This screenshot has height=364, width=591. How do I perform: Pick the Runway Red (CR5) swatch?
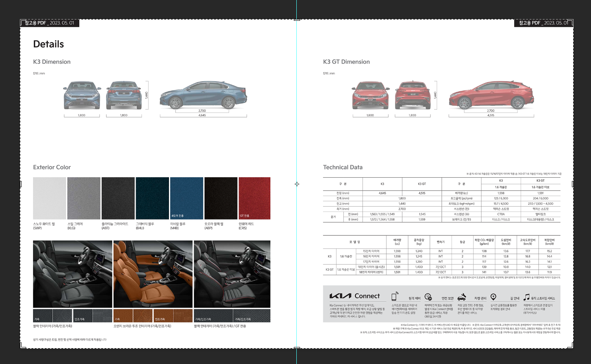coord(254,198)
